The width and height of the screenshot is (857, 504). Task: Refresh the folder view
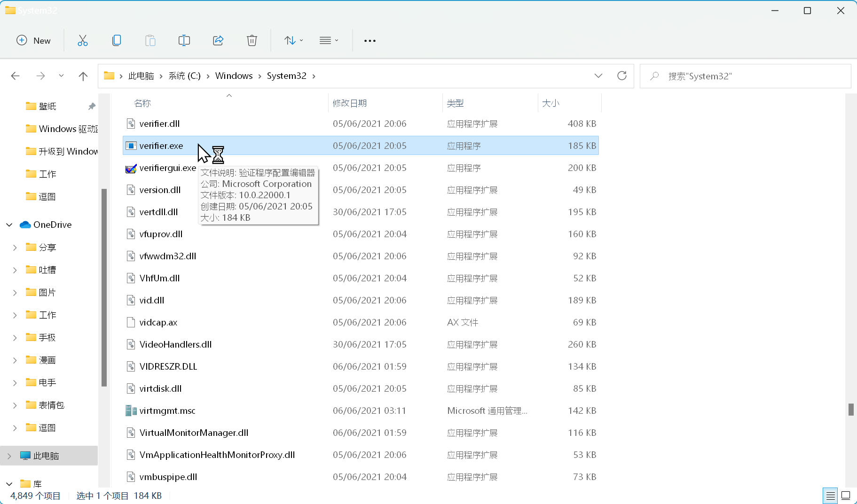621,76
